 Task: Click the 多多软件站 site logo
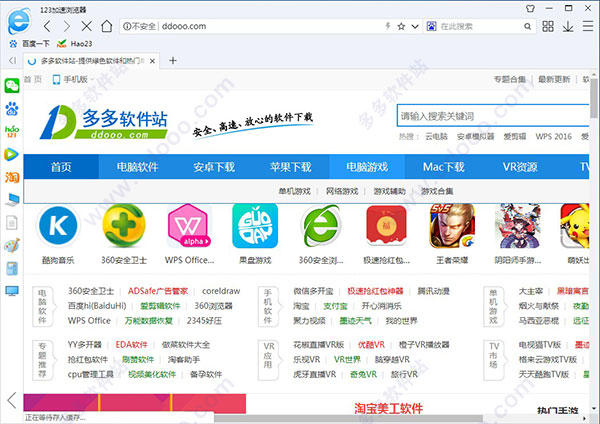(x=104, y=122)
